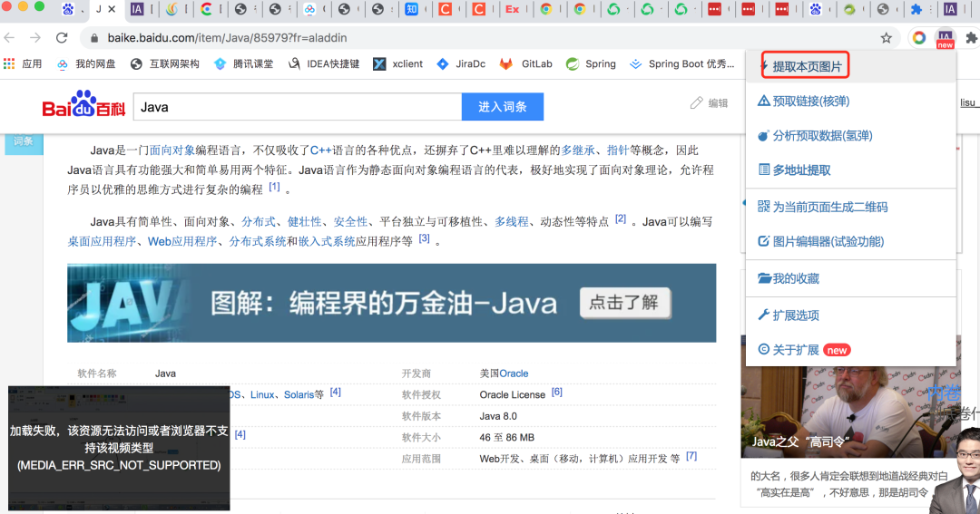The width and height of the screenshot is (980, 514).
Task: Open the 我的网盘 bookmark
Action: point(86,63)
